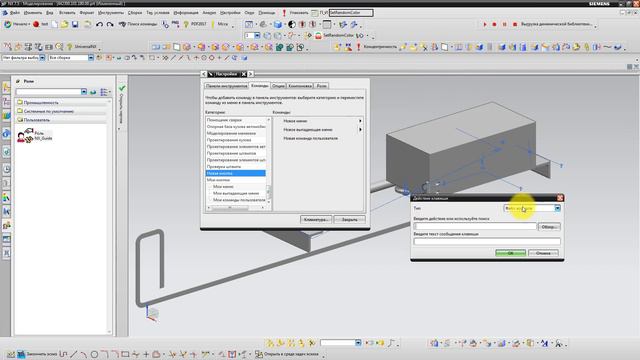
Task: Select the sketch rectangle tool in bottom toolbar
Action: click(125, 354)
